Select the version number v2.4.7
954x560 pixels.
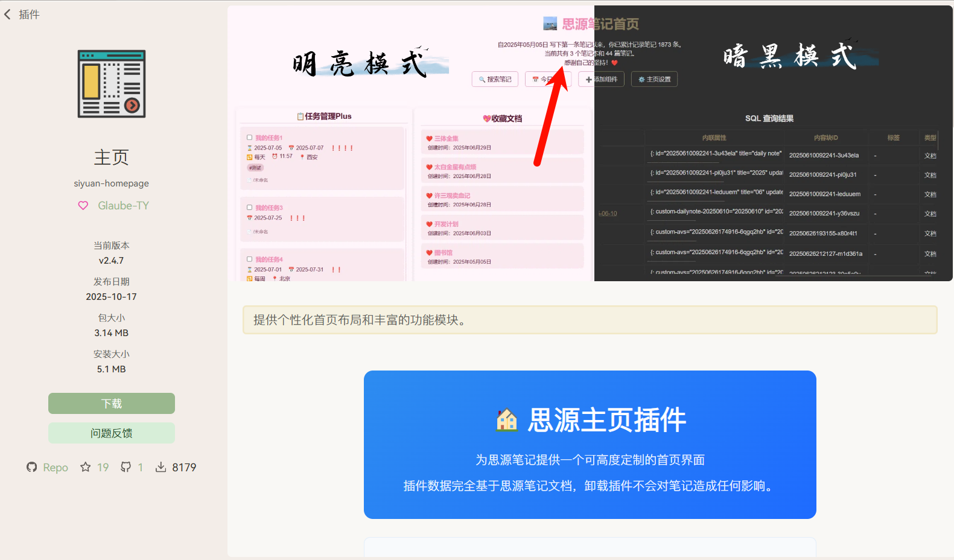[x=112, y=261]
